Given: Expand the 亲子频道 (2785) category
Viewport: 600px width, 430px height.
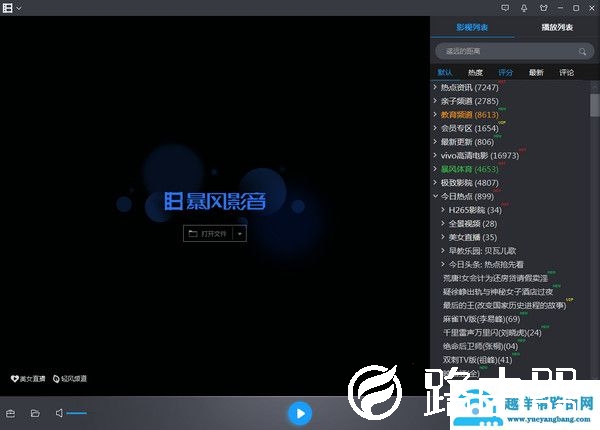Looking at the screenshot, I should (x=435, y=101).
